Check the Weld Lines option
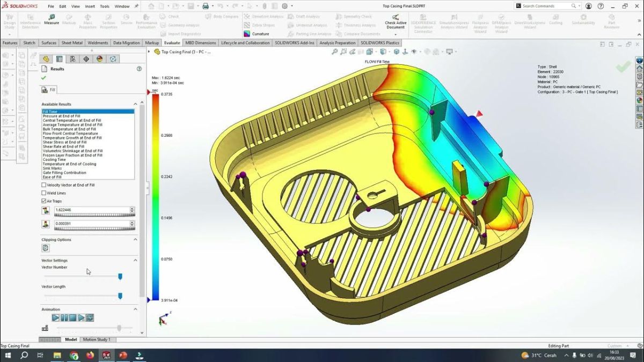 pos(43,193)
